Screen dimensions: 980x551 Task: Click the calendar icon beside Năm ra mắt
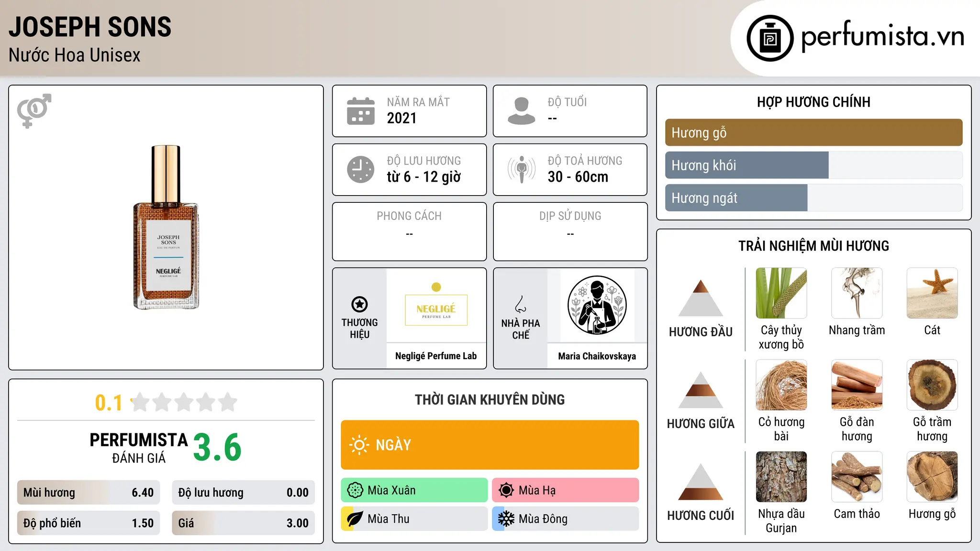[x=361, y=111]
